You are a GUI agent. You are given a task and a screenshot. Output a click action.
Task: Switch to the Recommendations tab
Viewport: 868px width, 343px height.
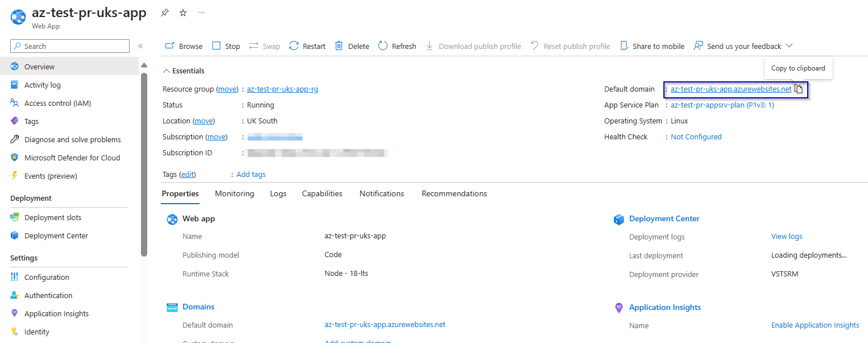(x=454, y=193)
